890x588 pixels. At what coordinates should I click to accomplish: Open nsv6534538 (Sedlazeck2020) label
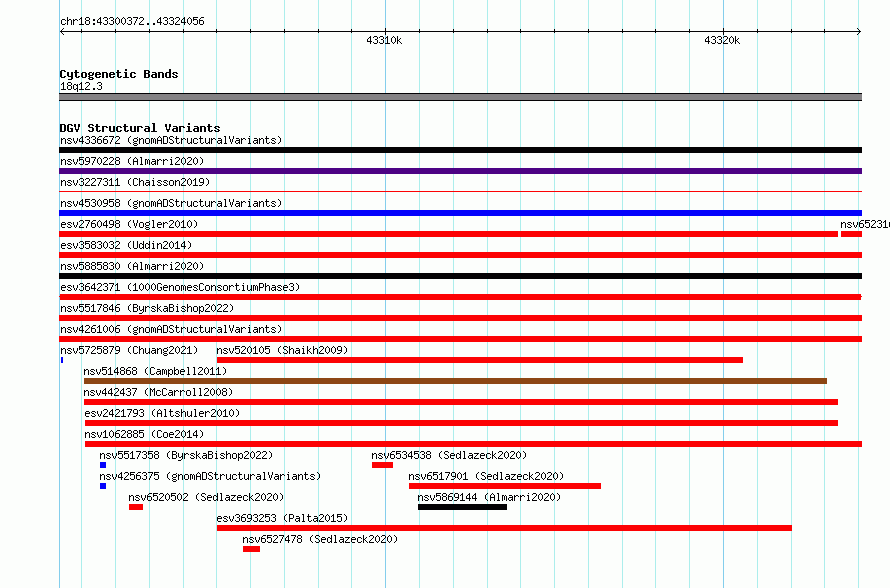coord(449,455)
